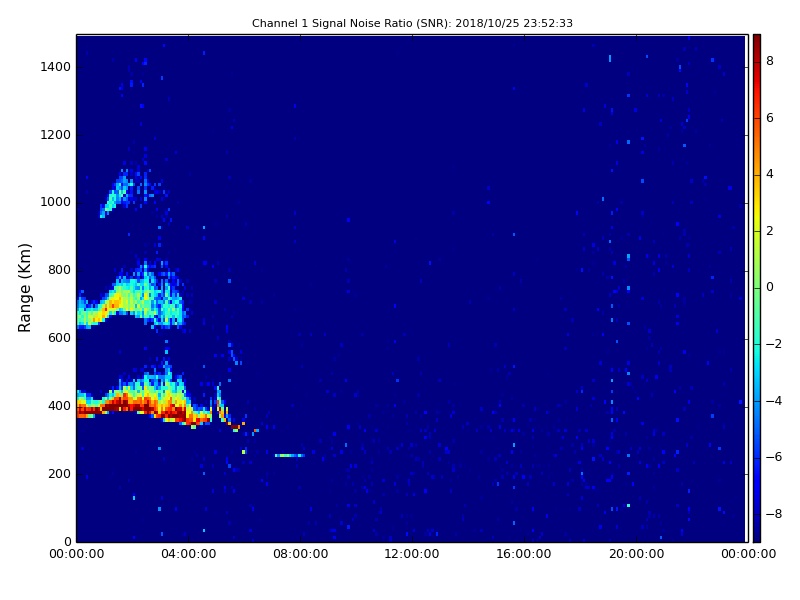Click the 600 range tick label

tap(59, 338)
